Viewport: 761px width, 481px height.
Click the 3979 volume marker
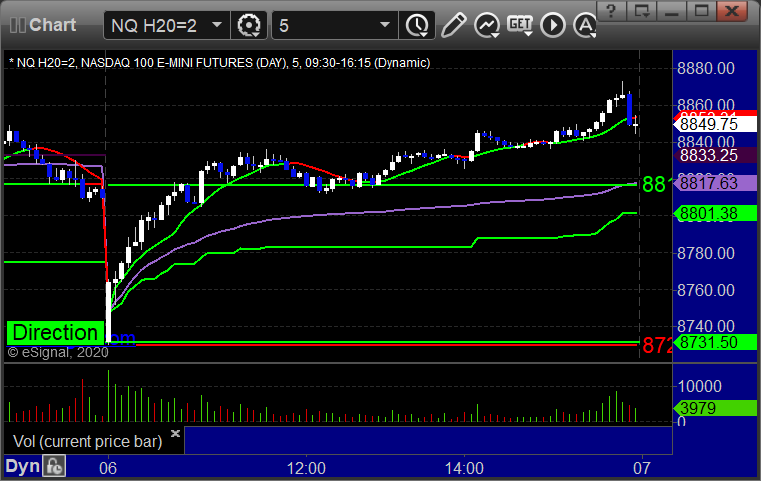[714, 408]
